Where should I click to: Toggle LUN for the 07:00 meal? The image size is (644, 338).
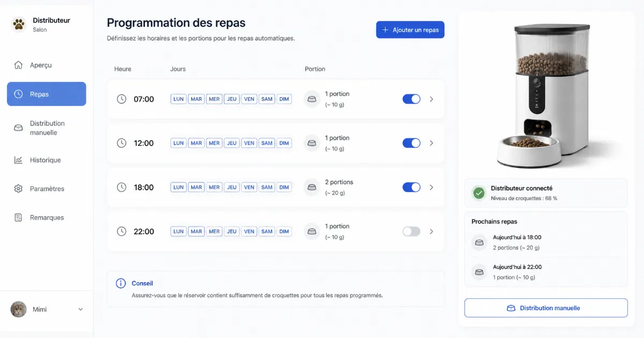(179, 99)
